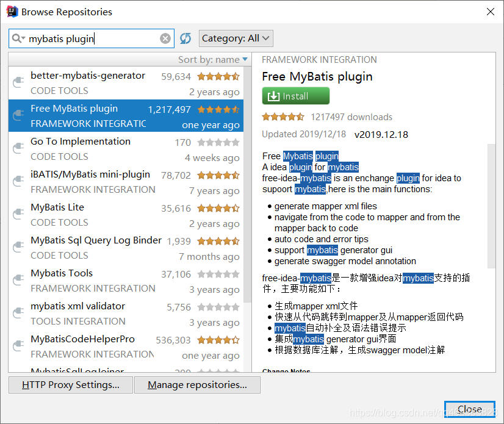504x424 pixels.
Task: Reload the plugin list
Action: point(185,38)
